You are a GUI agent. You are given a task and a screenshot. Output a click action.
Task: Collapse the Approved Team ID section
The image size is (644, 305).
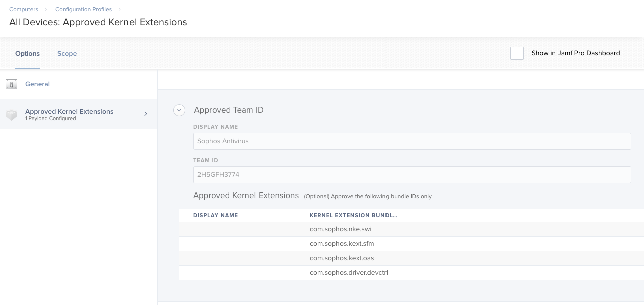tap(179, 110)
